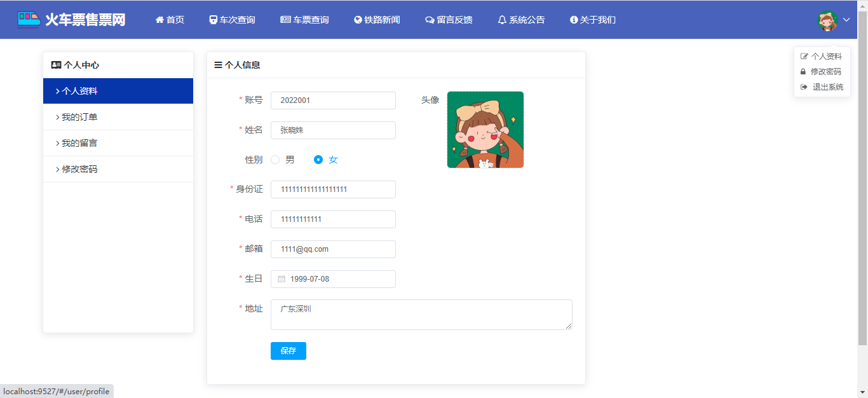Click the train icon beside 车次查询
Image resolution: width=868 pixels, height=398 pixels.
point(214,20)
